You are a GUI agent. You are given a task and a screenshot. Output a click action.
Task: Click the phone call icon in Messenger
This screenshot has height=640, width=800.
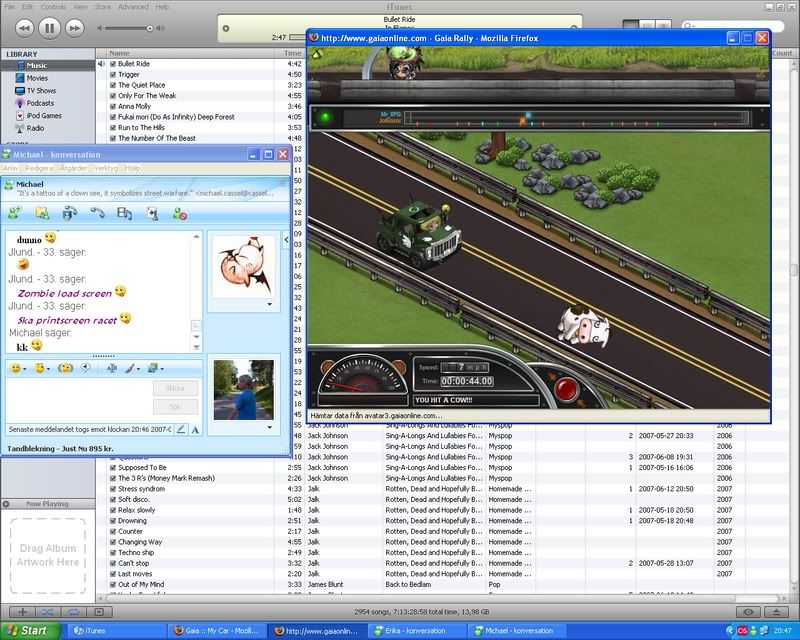[97, 213]
